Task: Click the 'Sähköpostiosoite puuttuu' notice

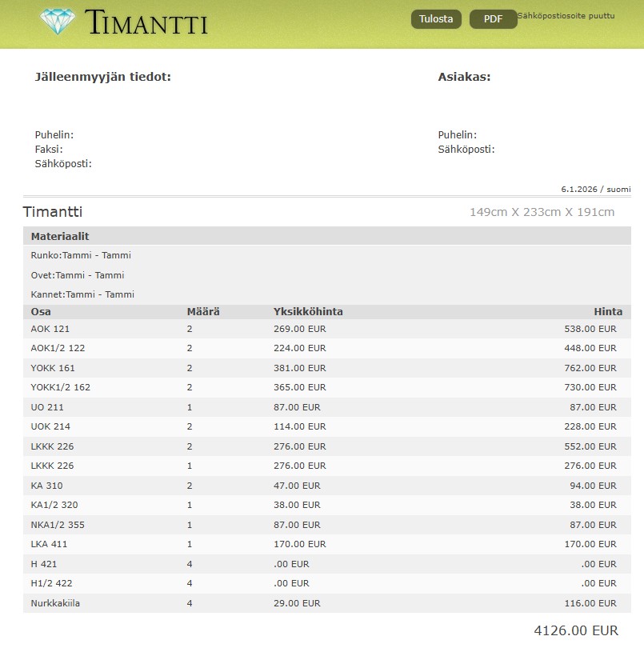Action: (566, 16)
